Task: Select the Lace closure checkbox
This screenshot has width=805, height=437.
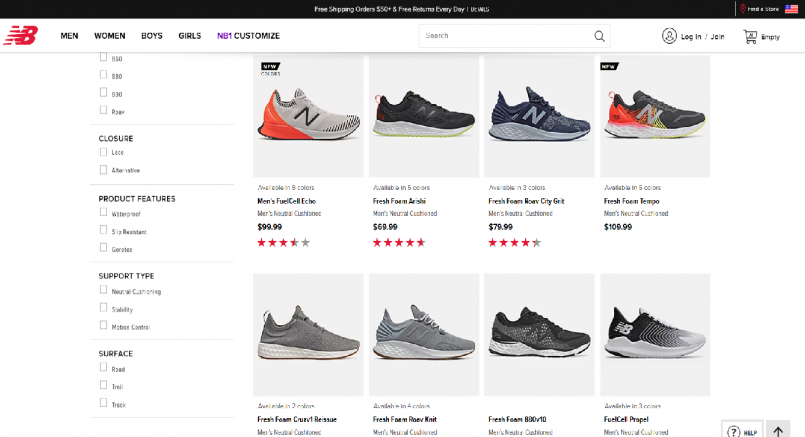Action: coord(103,152)
